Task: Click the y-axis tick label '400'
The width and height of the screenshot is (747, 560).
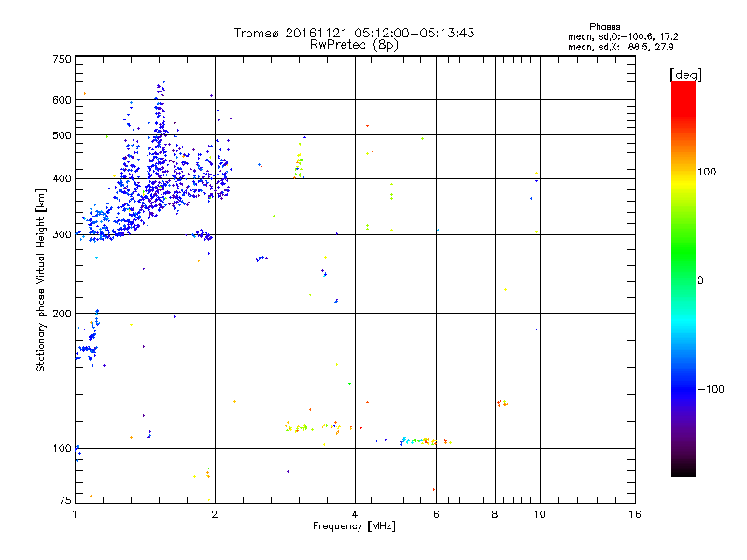Action: [x=62, y=179]
